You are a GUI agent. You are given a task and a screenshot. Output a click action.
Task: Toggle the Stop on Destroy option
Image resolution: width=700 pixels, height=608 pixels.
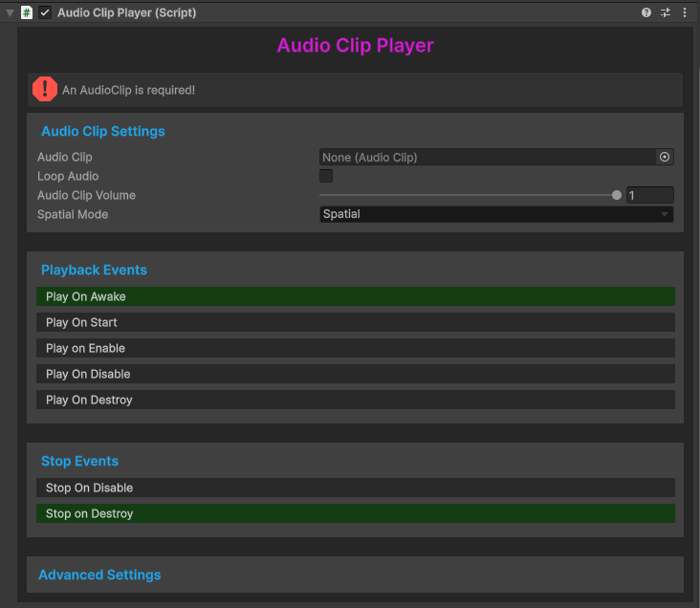pos(355,513)
